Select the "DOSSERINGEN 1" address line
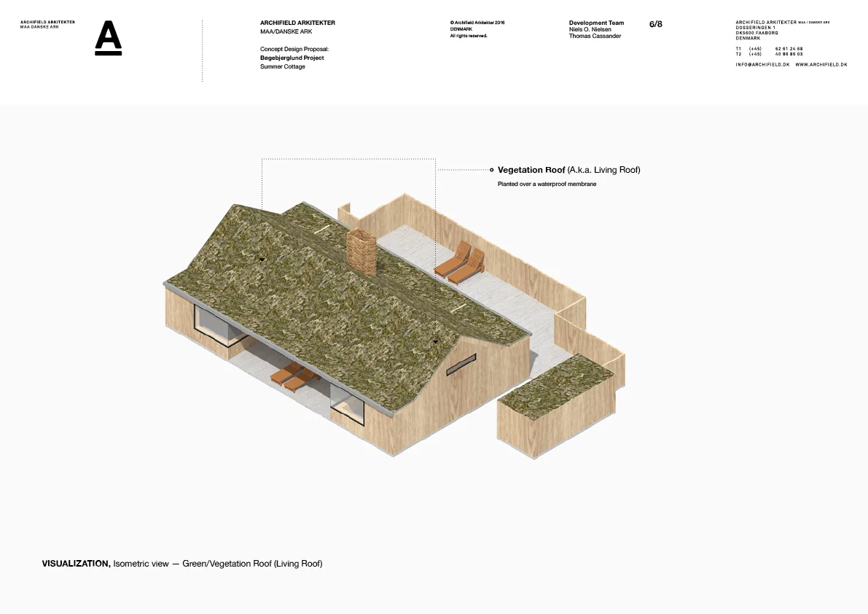The width and height of the screenshot is (868, 614). [755, 28]
